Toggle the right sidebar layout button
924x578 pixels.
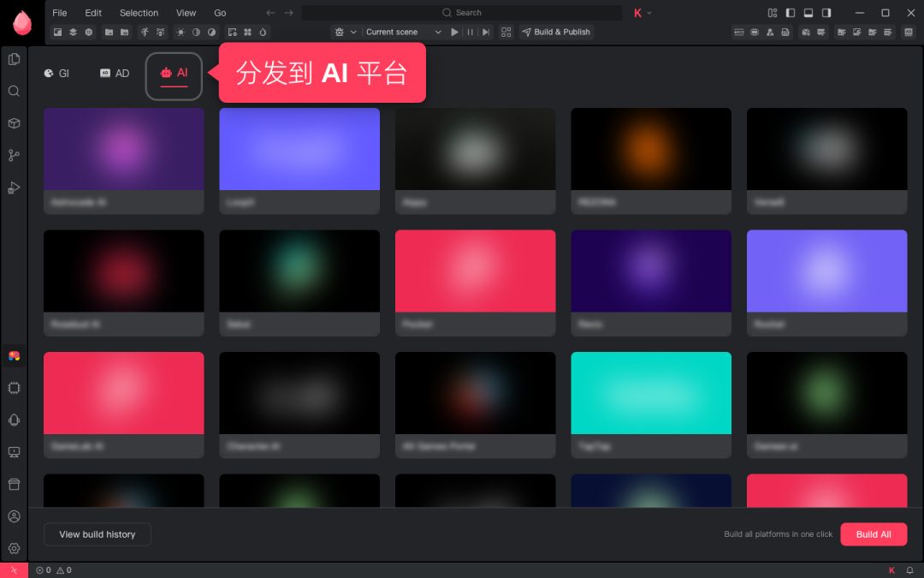point(826,12)
